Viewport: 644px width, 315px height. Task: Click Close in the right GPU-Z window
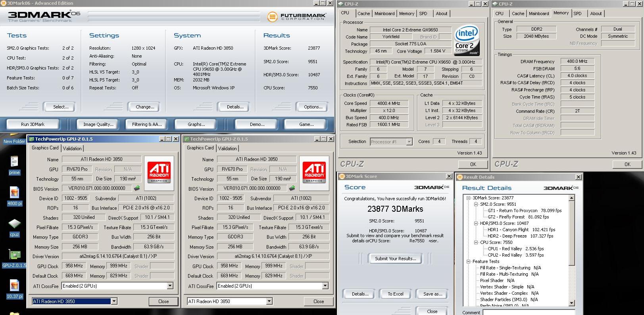[x=319, y=301]
